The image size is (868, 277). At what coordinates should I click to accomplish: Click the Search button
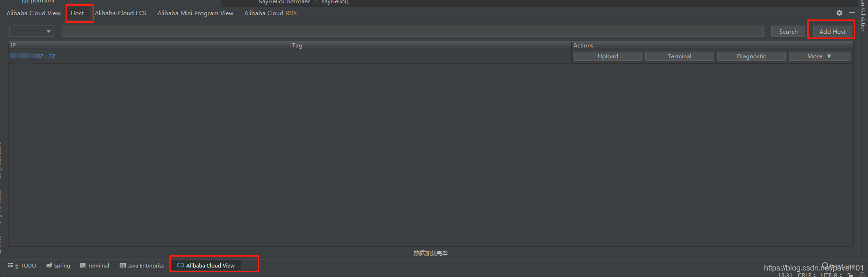[788, 31]
